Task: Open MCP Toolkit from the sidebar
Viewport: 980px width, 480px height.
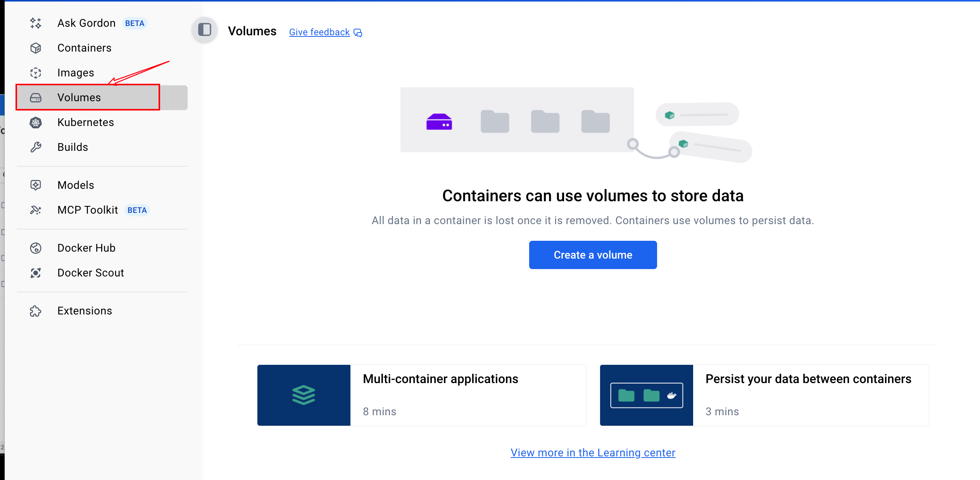Action: (88, 210)
